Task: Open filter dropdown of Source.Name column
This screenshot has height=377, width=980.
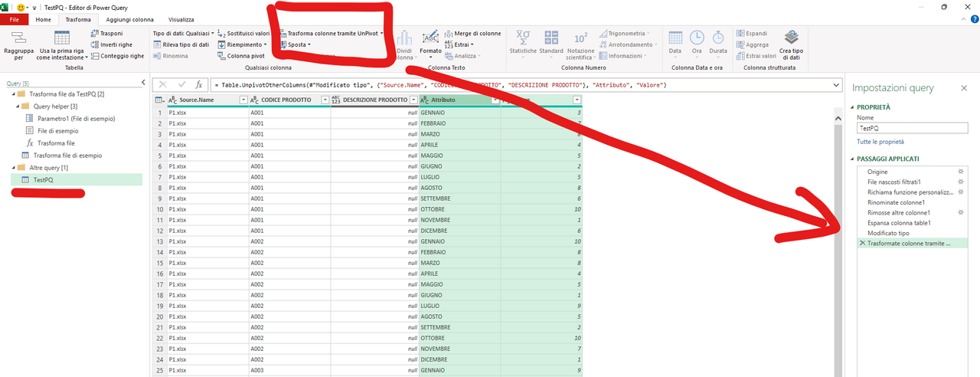Action: [x=243, y=100]
